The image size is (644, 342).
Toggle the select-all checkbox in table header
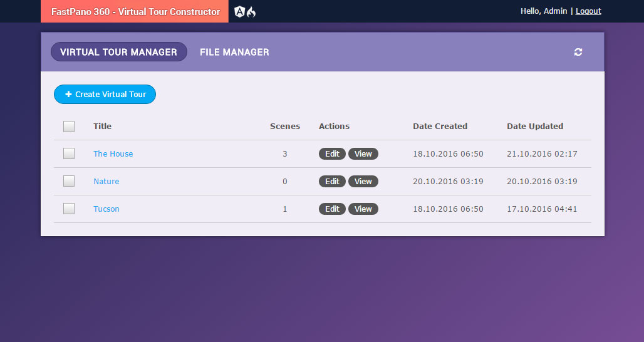click(69, 127)
